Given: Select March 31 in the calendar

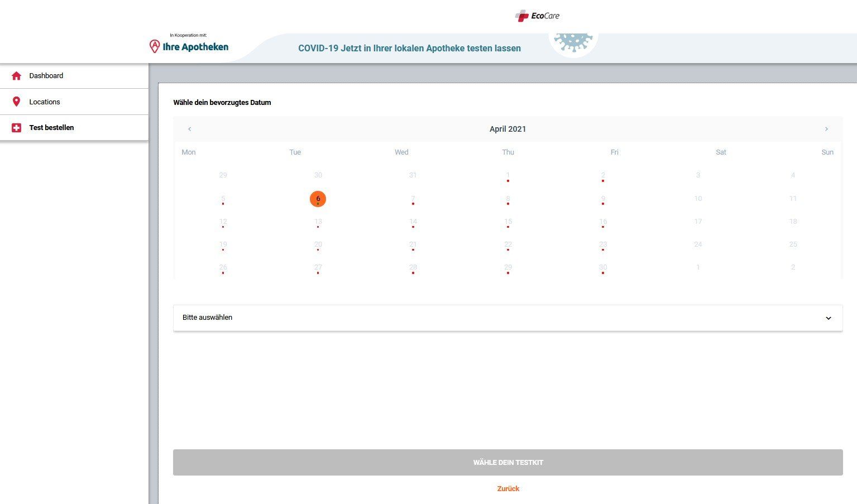Looking at the screenshot, I should (413, 175).
